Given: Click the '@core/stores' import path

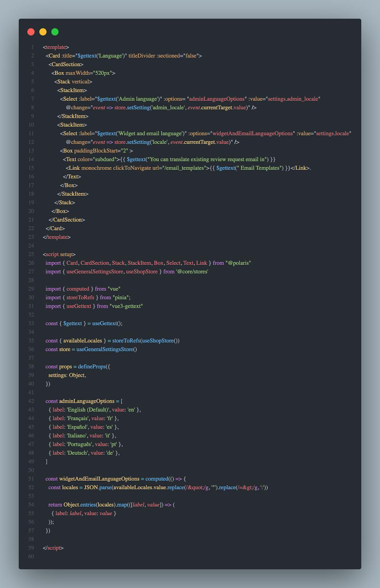Looking at the screenshot, I should click(192, 272).
